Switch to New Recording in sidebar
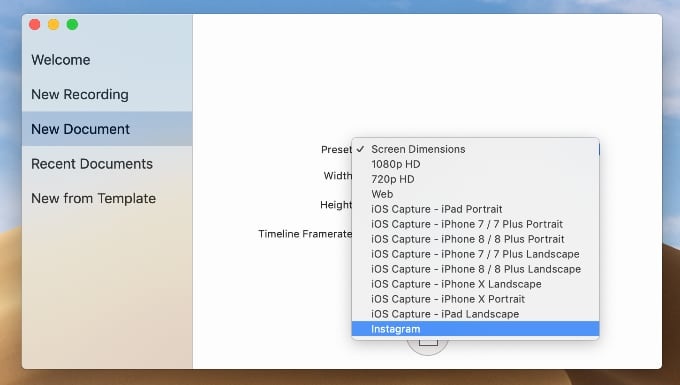Viewport: 680px width, 385px height. coord(107,95)
